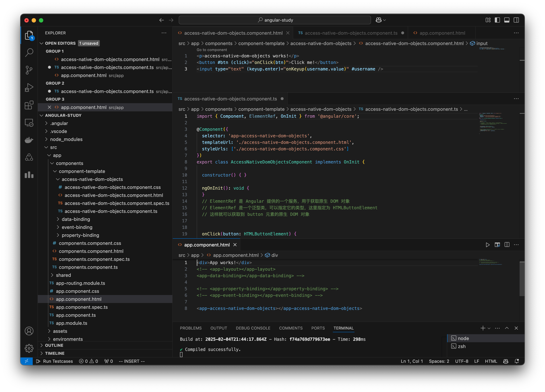Expand the node_modules folder

pos(66,139)
